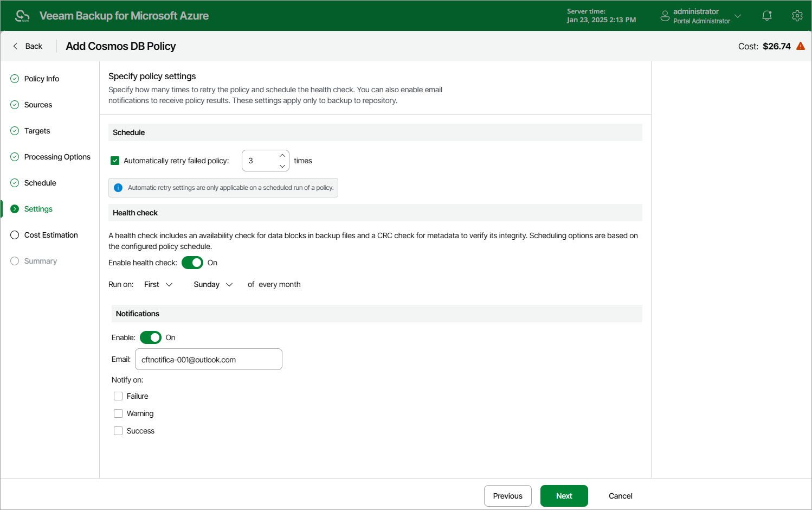
Task: Go to the Cost Estimation step
Action: [x=51, y=235]
